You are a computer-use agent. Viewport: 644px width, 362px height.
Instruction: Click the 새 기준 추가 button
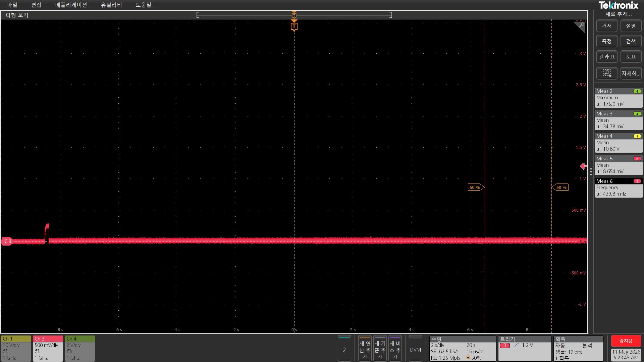point(380,348)
